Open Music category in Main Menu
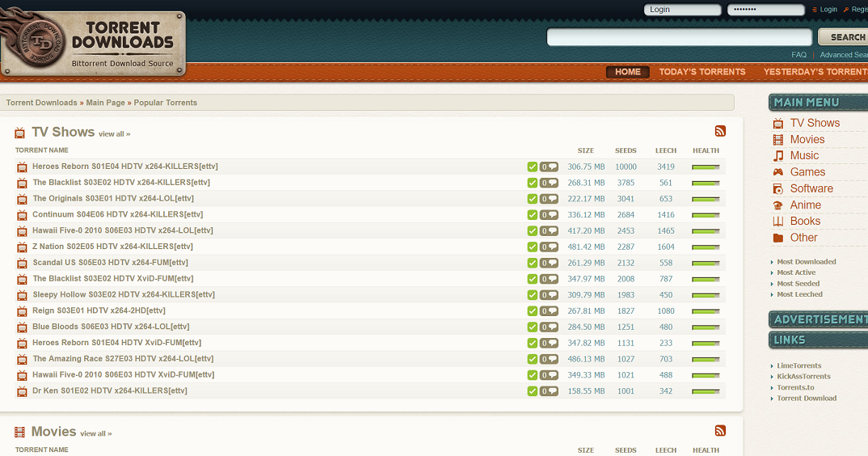The image size is (868, 456). (x=804, y=156)
